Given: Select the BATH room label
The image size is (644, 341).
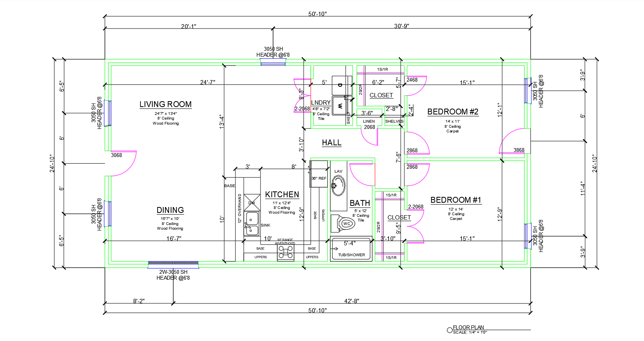Looking at the screenshot, I should (x=360, y=203).
